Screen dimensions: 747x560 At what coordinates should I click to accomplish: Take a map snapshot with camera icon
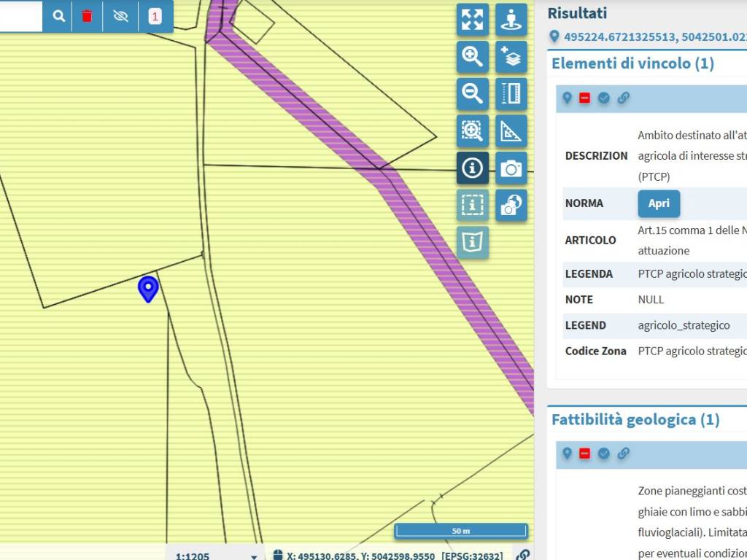click(x=511, y=168)
